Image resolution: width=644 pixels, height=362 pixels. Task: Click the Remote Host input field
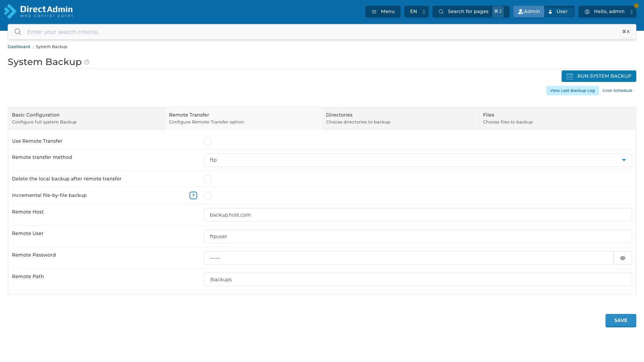tap(418, 215)
